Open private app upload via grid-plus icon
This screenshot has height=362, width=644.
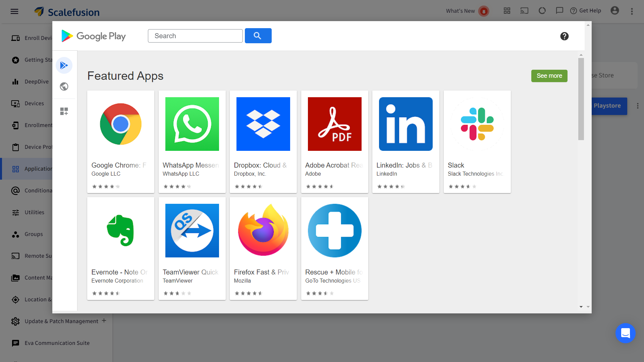(x=64, y=111)
